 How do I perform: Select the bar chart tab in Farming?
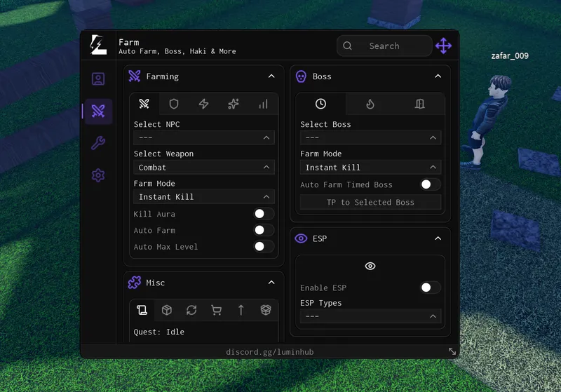click(x=263, y=104)
